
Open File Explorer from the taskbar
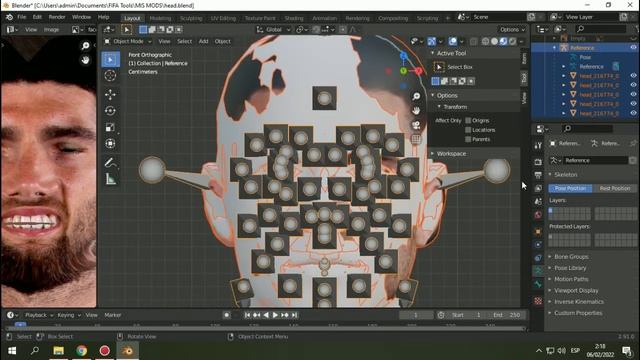[58, 351]
